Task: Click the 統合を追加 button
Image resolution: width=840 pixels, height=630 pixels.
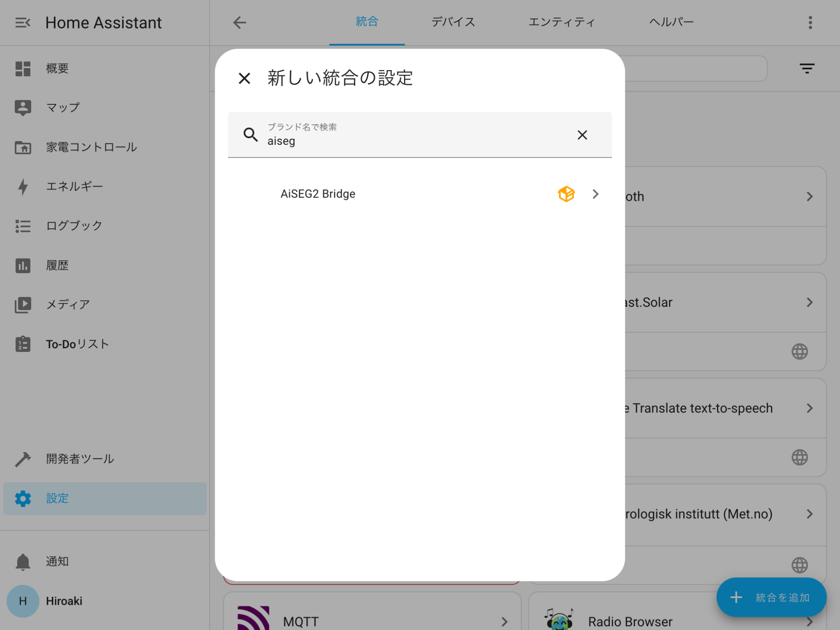Action: pos(772,597)
